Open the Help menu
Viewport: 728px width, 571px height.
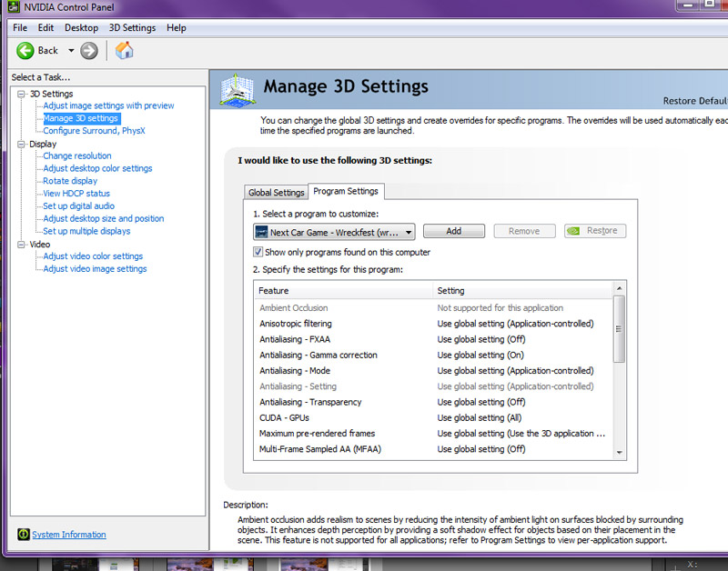(177, 28)
